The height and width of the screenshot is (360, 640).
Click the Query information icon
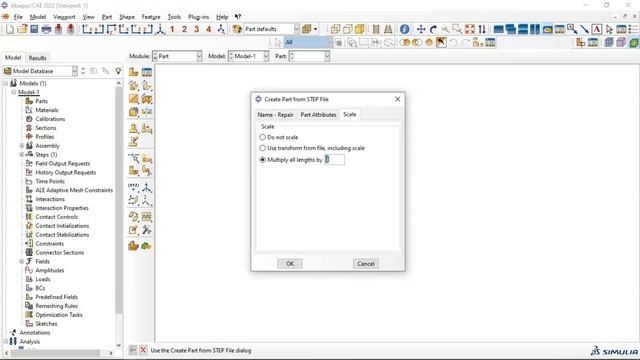(404, 29)
